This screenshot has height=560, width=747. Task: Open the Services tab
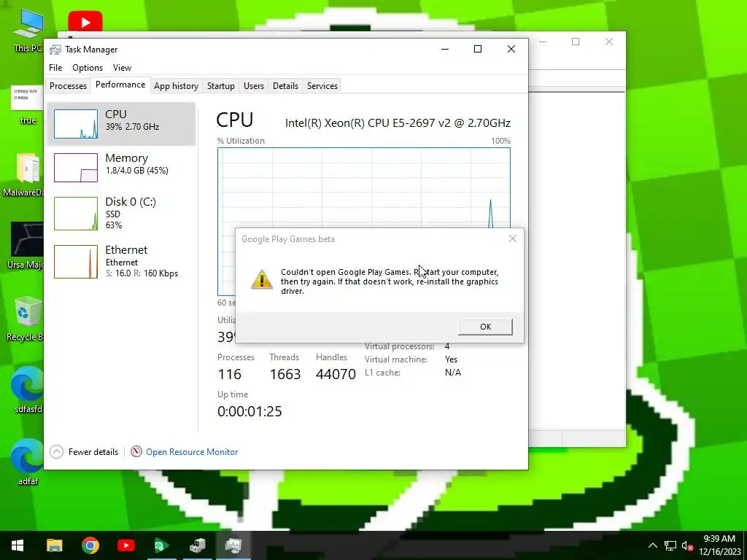click(x=322, y=86)
